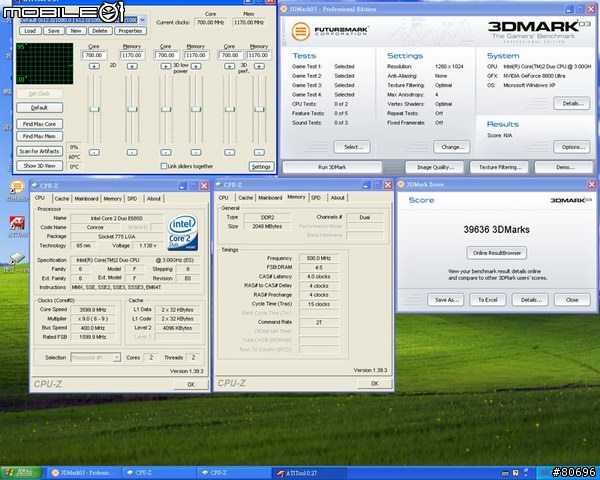
Task: Click the Default clocks button
Action: tap(39, 108)
